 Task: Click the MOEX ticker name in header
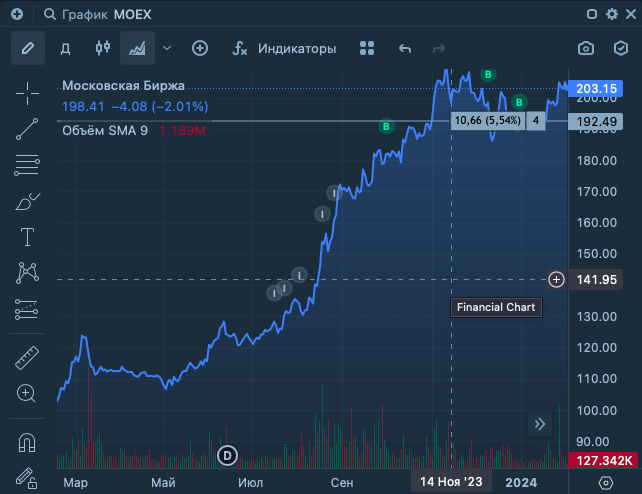[132, 15]
